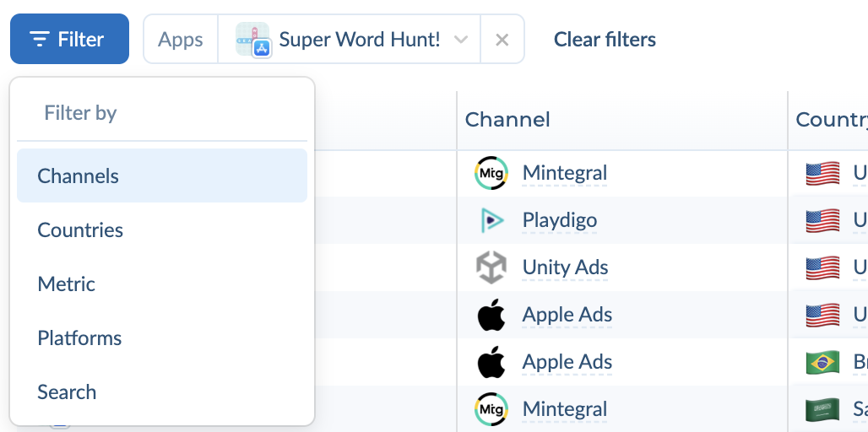
Task: Select Channels in Filter by menu
Action: point(161,175)
